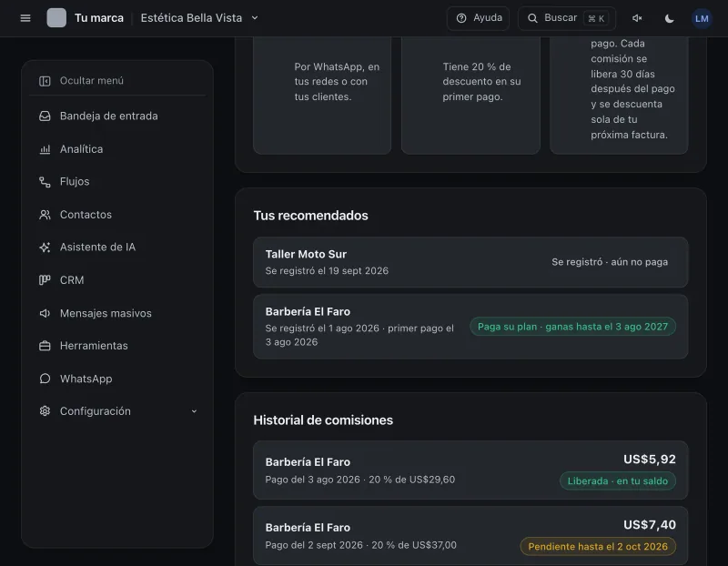
Task: Click the Flujos workflow icon
Action: tap(45, 182)
